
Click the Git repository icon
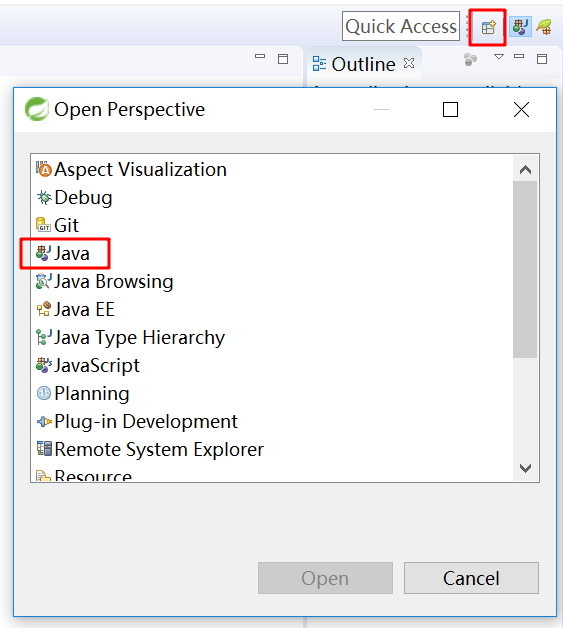coord(44,225)
